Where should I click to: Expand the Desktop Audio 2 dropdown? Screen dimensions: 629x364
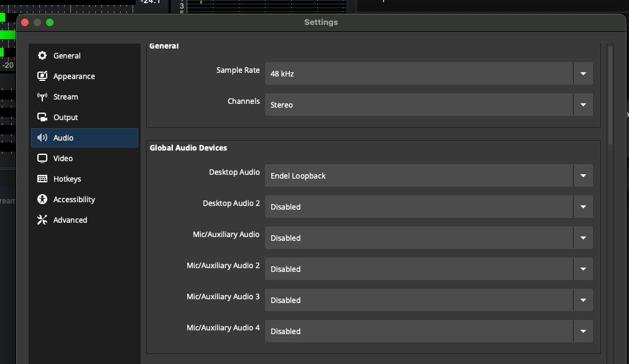[429, 207]
